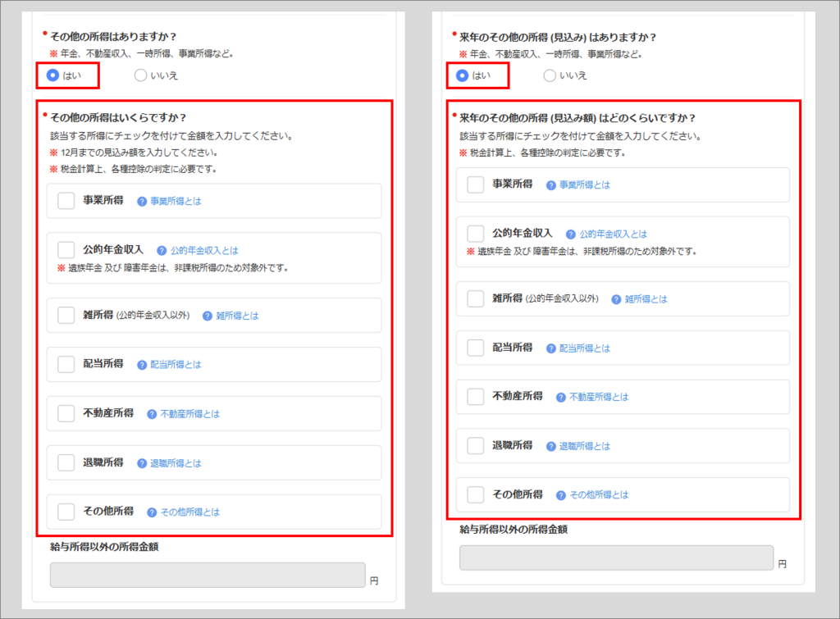Click help icon beside 配当所得とは in left form
Screen dimensions: 840x619
click(142, 365)
